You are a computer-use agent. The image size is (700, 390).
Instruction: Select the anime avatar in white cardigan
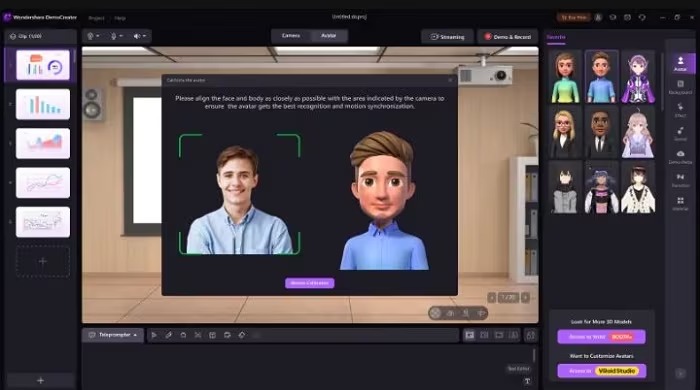638,188
